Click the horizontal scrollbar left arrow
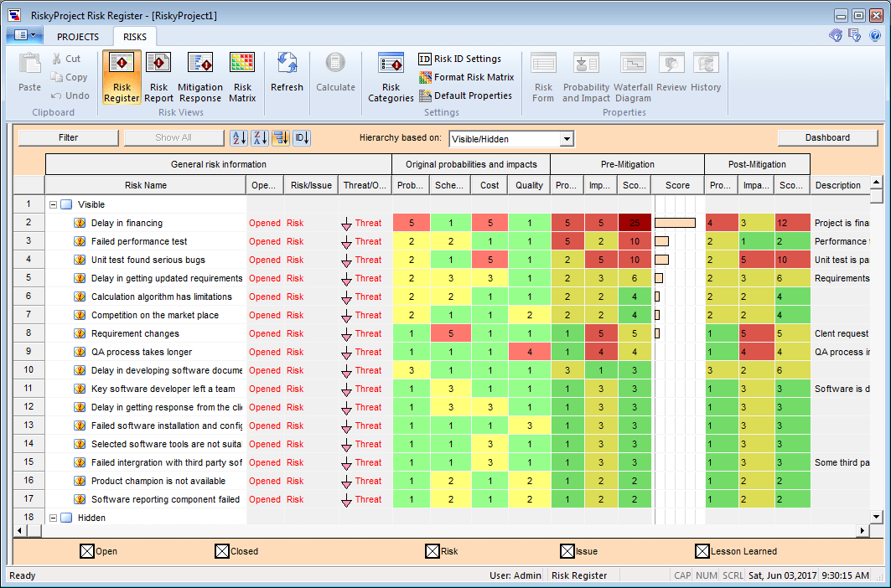Image resolution: width=891 pixels, height=588 pixels. (20, 530)
